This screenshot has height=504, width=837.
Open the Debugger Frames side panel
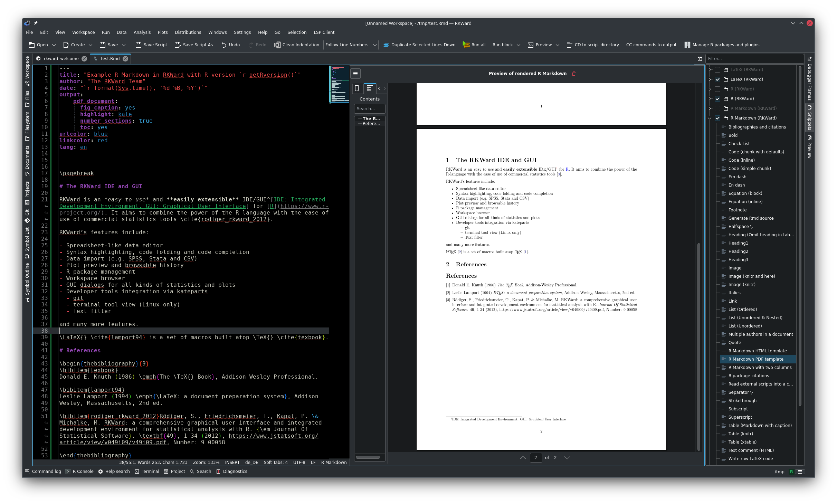(809, 79)
